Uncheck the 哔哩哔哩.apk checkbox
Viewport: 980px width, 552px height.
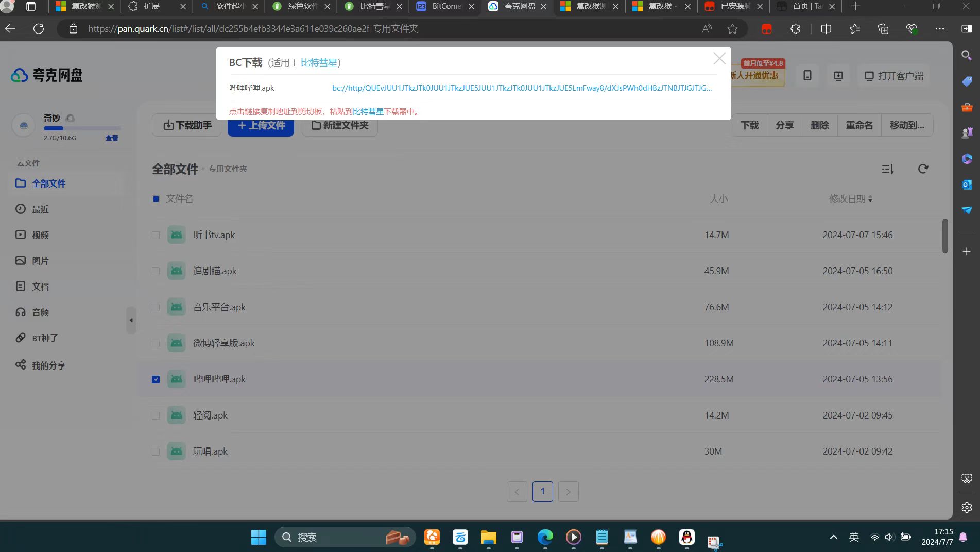pyautogui.click(x=156, y=380)
